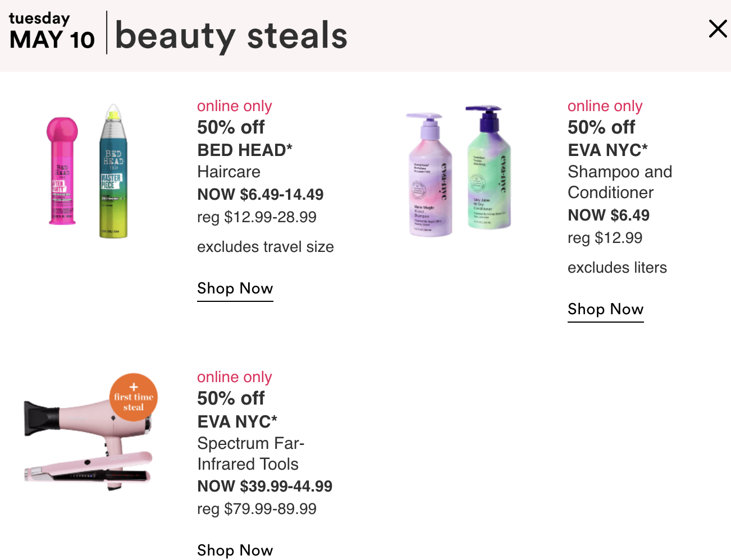This screenshot has width=731, height=560.
Task: Click the NOW $6.49-14.49 price text
Action: click(x=261, y=195)
